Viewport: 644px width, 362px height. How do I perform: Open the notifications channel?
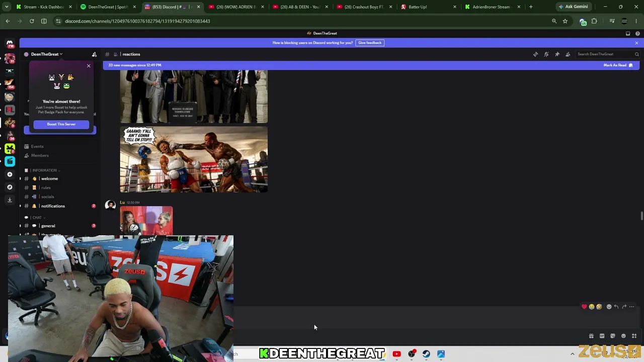point(60,206)
